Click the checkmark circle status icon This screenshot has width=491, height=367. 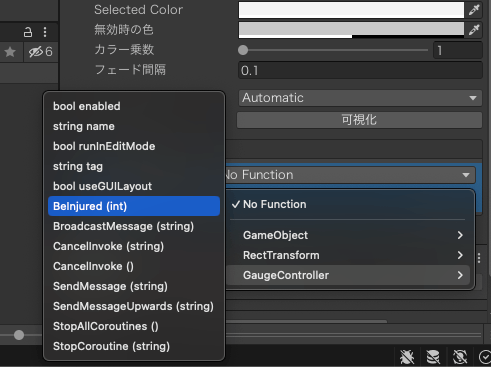pyautogui.click(x=485, y=357)
